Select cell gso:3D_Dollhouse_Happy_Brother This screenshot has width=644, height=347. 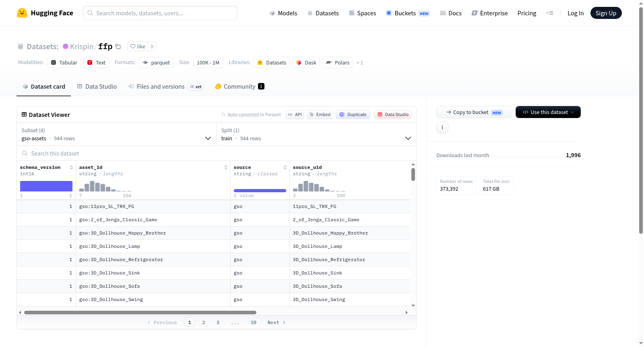153,233
